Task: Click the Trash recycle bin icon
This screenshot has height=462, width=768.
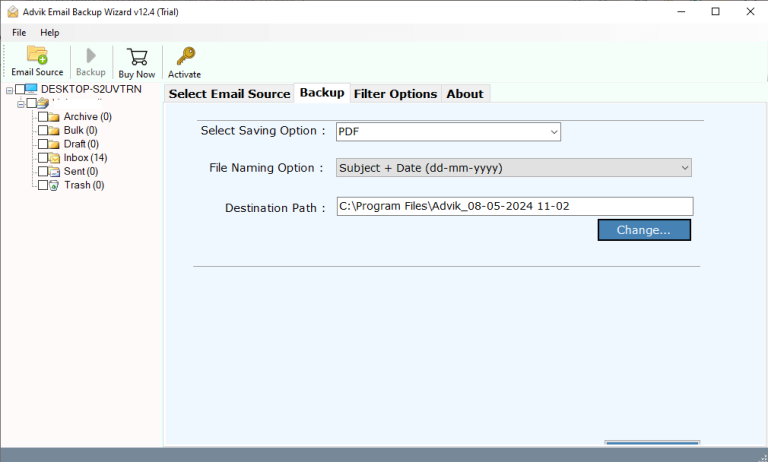Action: 54,185
